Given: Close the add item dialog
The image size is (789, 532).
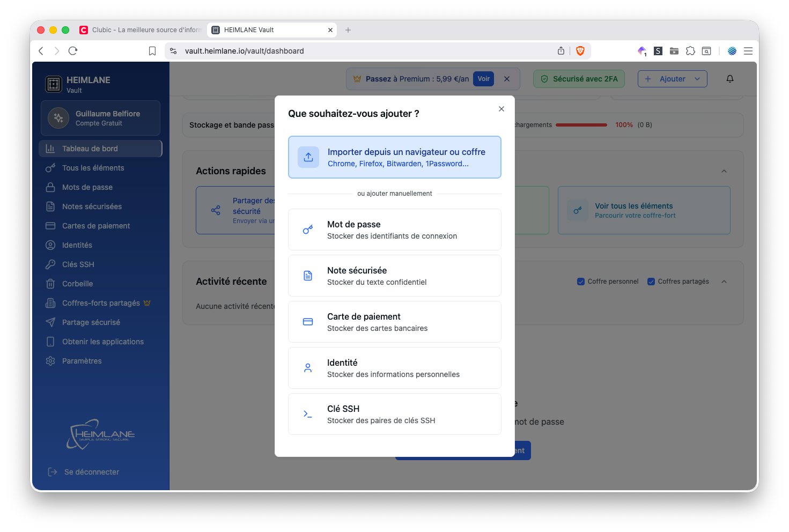Looking at the screenshot, I should (501, 109).
